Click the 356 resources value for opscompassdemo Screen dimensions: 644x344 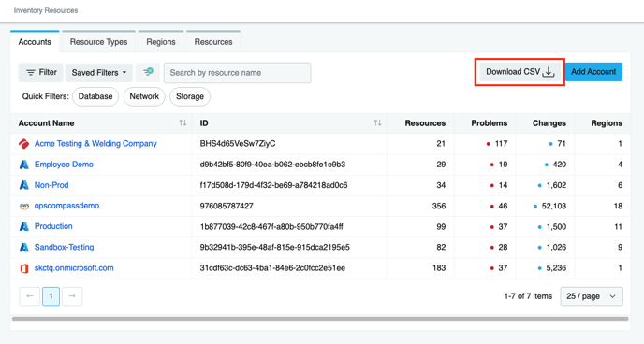pyautogui.click(x=439, y=206)
